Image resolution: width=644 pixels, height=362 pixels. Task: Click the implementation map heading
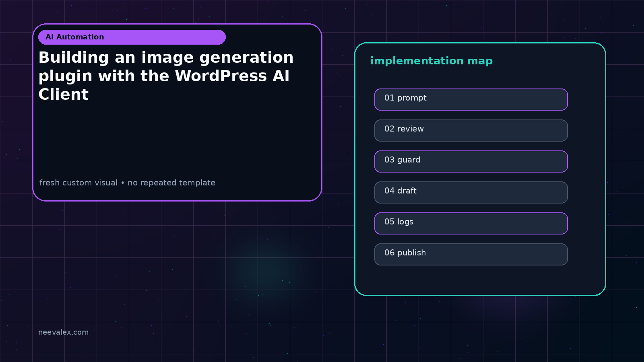[x=431, y=61]
